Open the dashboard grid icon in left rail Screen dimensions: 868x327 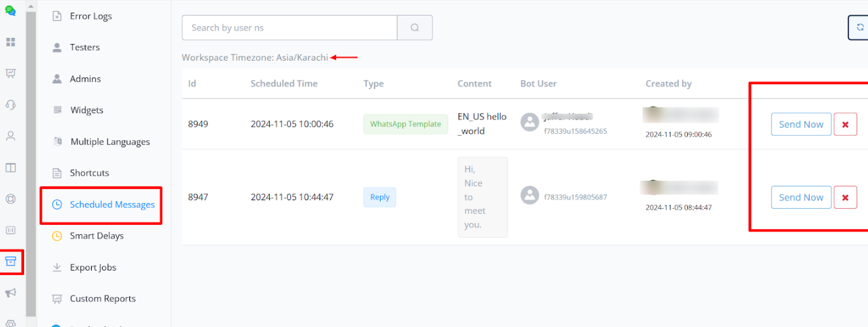pos(11,42)
